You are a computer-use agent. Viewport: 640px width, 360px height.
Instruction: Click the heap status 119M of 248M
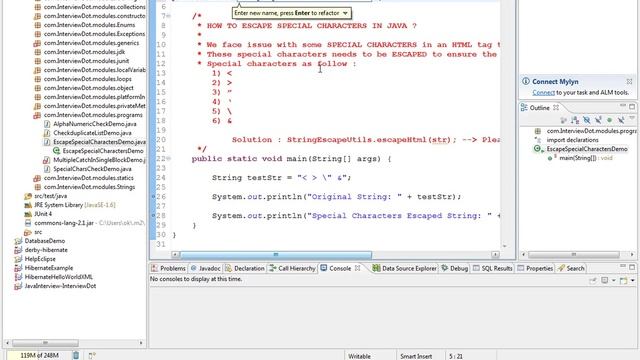[39, 356]
